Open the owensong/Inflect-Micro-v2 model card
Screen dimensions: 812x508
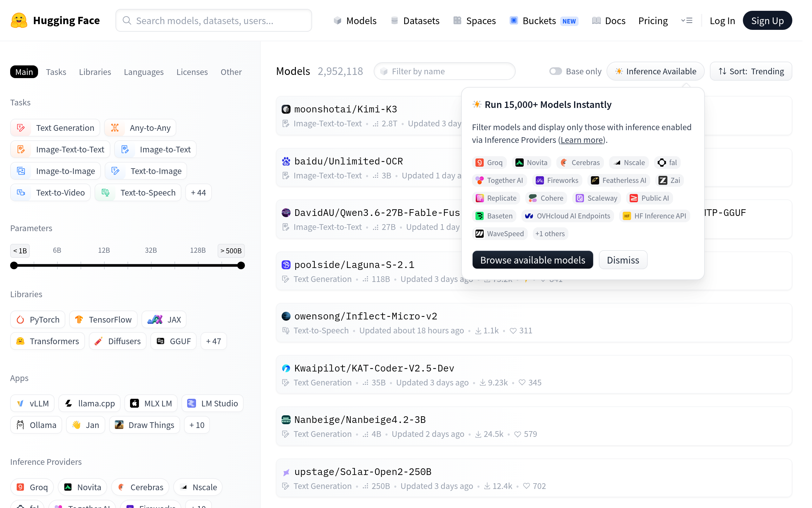[x=534, y=323]
